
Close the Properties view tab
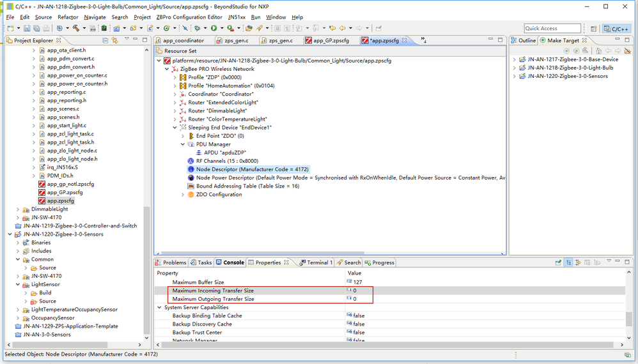coord(286,262)
